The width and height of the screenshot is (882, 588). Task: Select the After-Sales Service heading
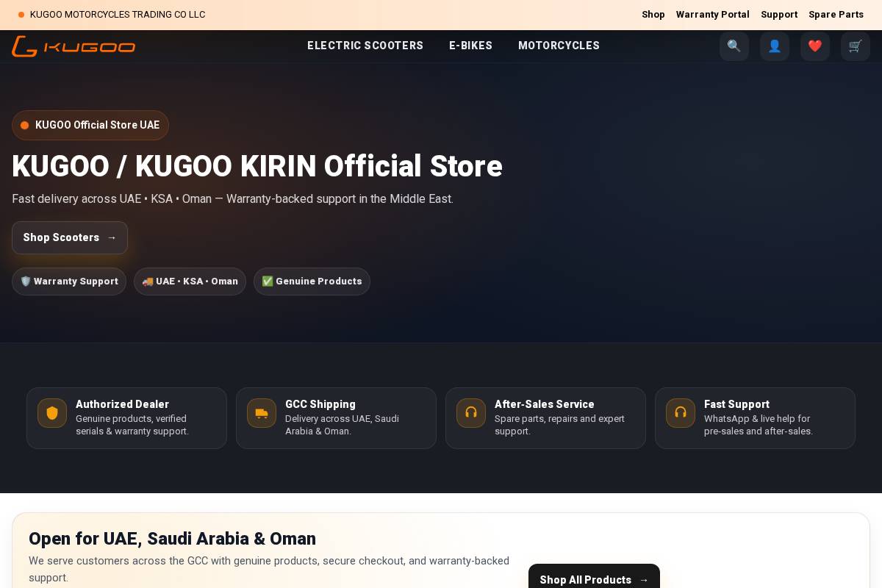coord(545,404)
